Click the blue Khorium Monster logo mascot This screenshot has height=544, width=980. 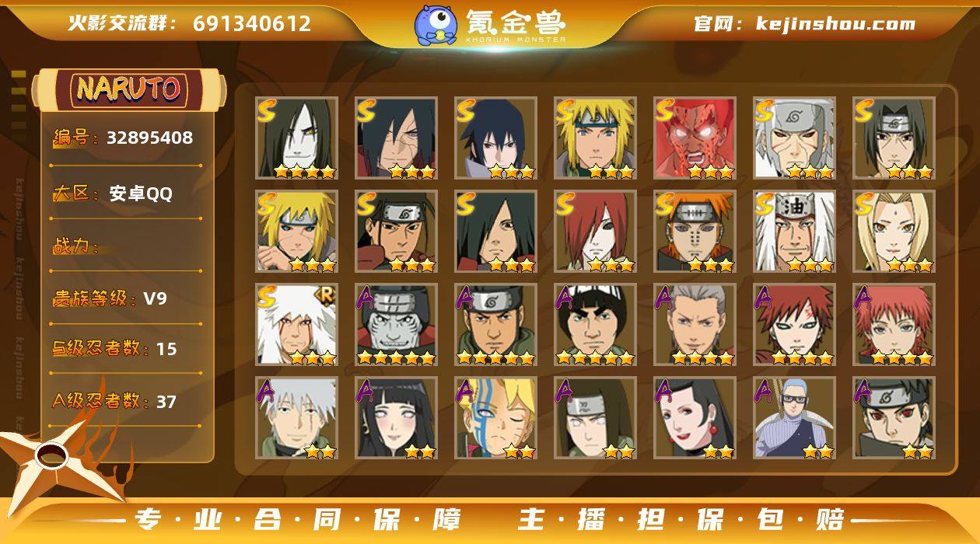[x=435, y=25]
